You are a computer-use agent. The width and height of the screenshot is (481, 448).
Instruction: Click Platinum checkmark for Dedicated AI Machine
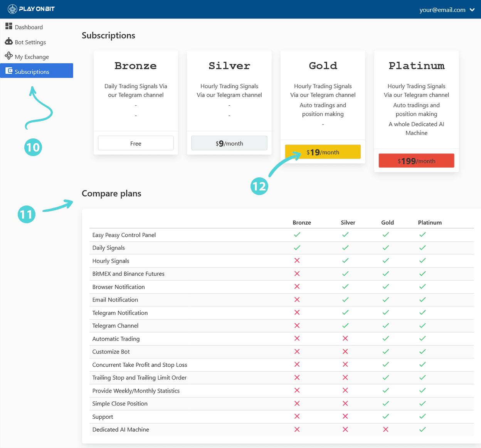click(422, 429)
